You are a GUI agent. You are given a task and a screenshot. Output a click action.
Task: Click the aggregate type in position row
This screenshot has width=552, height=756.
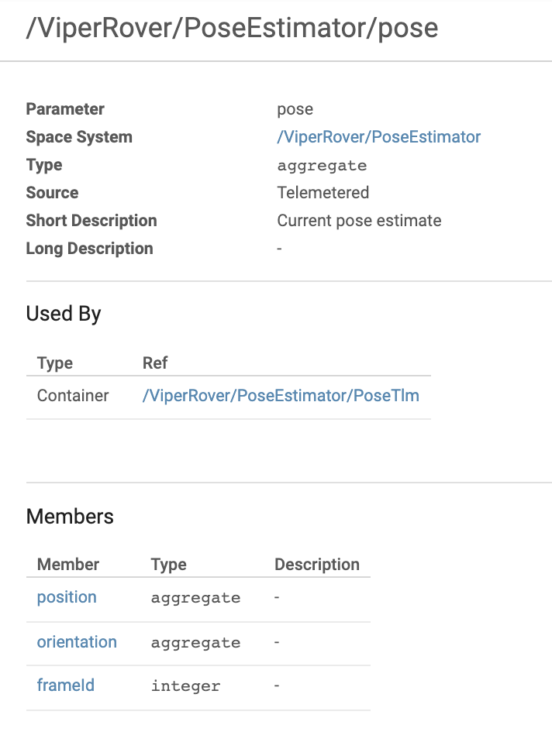pyautogui.click(x=196, y=598)
